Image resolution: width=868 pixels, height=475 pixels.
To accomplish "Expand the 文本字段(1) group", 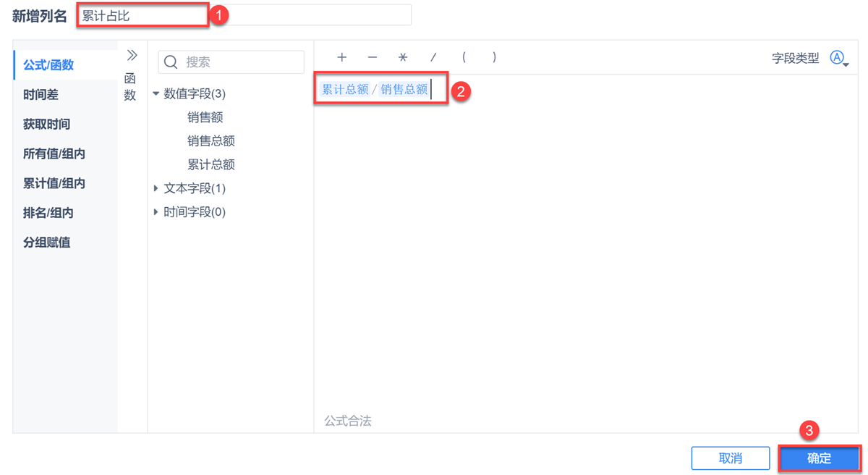I will click(x=156, y=188).
